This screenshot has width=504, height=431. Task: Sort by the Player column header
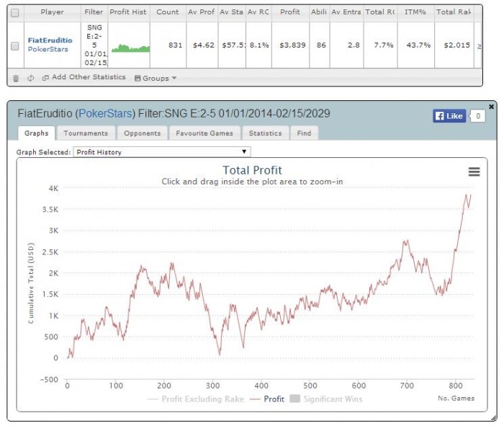52,12
